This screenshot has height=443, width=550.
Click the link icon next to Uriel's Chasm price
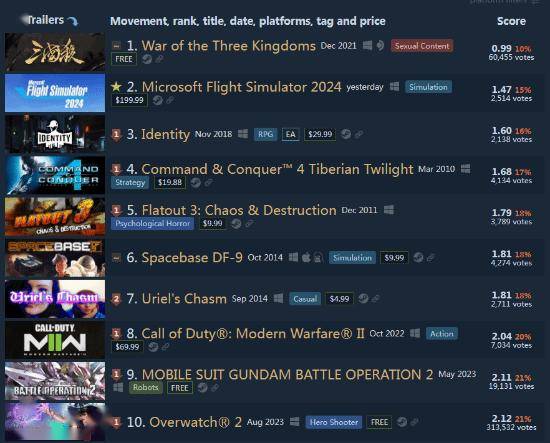click(376, 298)
